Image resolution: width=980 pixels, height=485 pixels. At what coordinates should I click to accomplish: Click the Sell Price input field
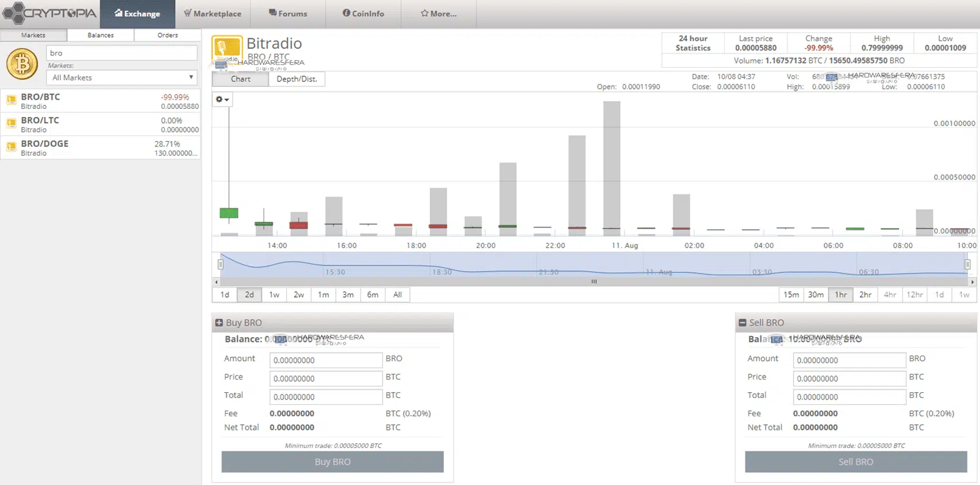coord(849,378)
